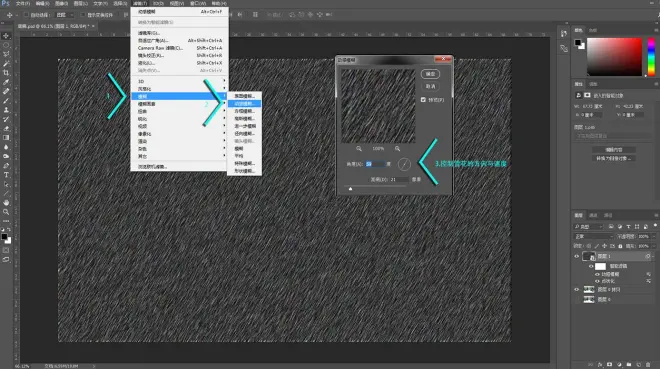Click the zoom out magnifier in blur dialog

coord(359,149)
